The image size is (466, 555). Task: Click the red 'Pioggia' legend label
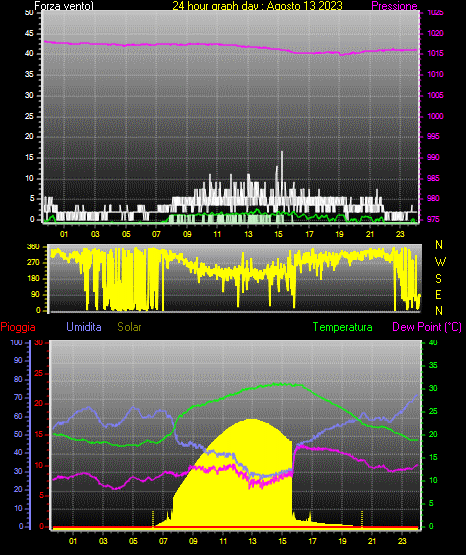[18, 327]
